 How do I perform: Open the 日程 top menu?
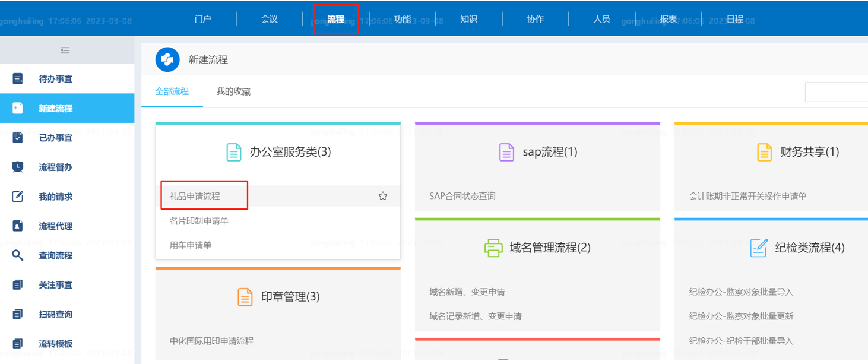735,19
